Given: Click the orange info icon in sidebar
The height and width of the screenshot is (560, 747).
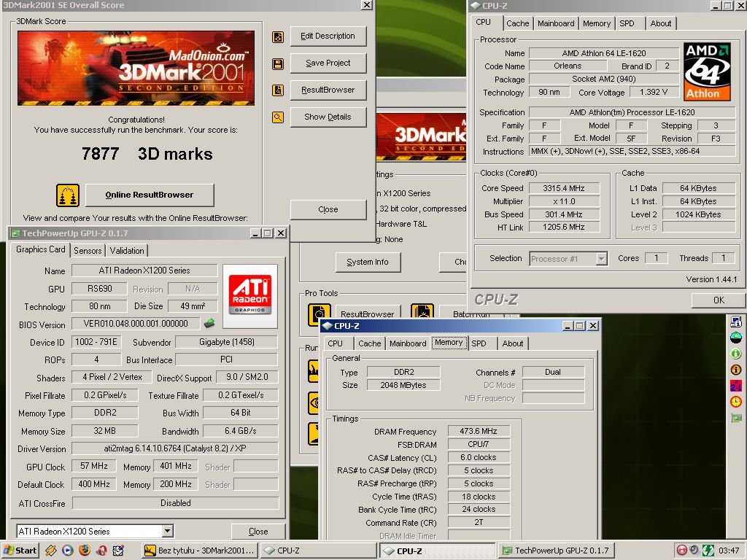Looking at the screenshot, I should (x=736, y=370).
